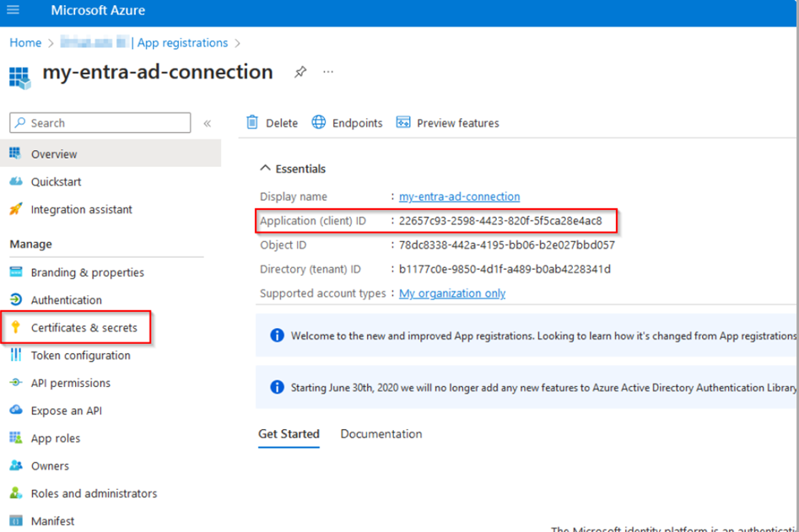Open the my-entra-ad-connection display name link
The image size is (799, 532).
(x=459, y=196)
